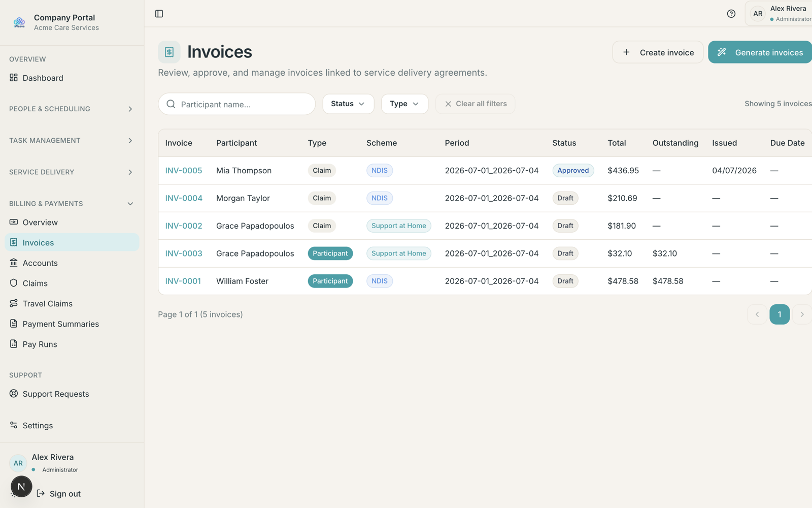Click the Pay Runs file icon
The height and width of the screenshot is (508, 812).
click(14, 344)
